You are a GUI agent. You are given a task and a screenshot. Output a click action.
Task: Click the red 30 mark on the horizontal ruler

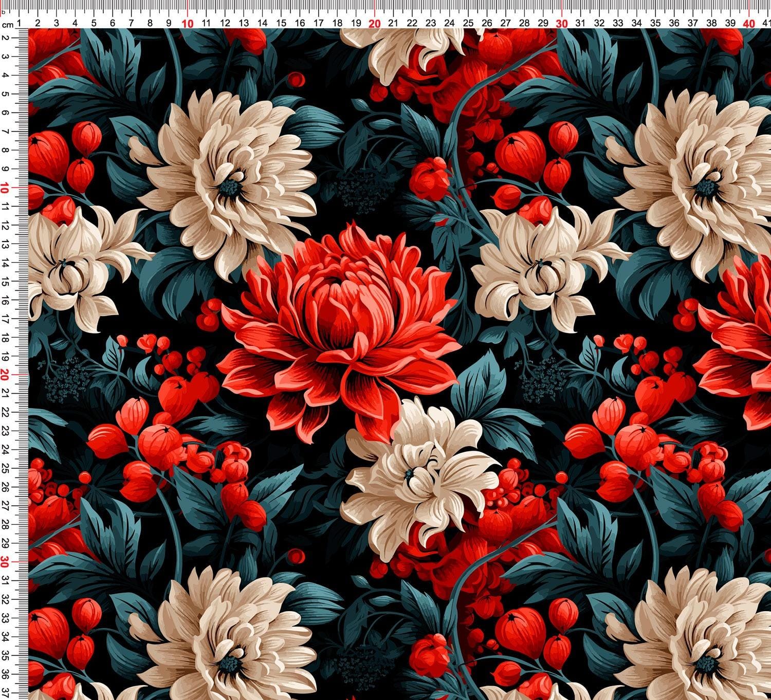point(562,23)
